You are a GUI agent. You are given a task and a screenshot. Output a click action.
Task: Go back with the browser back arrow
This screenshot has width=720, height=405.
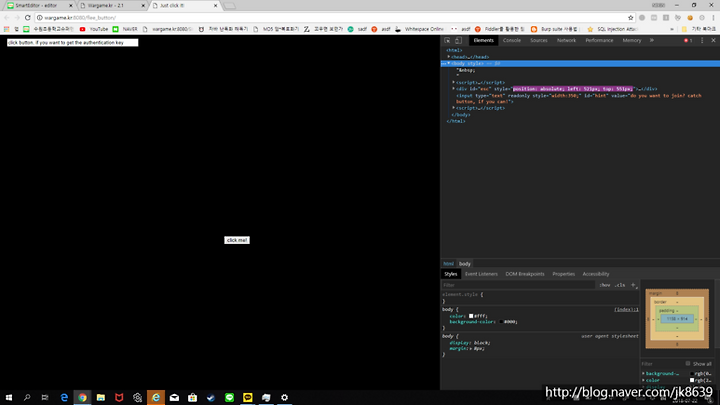(x=6, y=17)
